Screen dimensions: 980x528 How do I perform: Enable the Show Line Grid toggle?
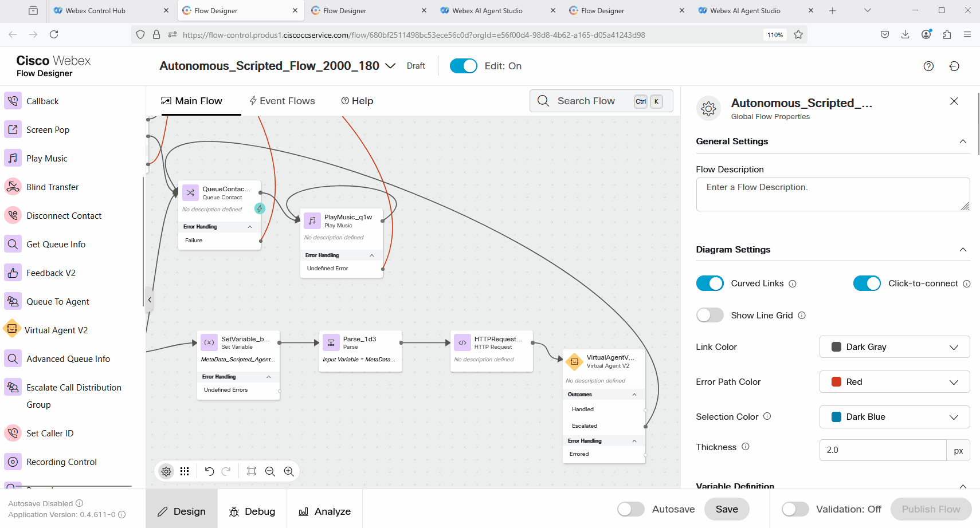(x=709, y=316)
